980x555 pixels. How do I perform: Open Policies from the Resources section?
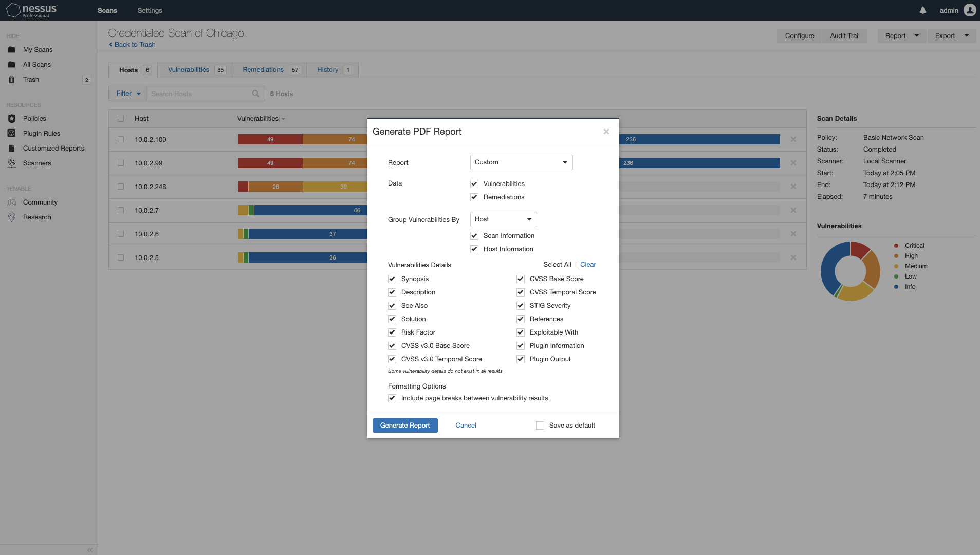pos(34,118)
